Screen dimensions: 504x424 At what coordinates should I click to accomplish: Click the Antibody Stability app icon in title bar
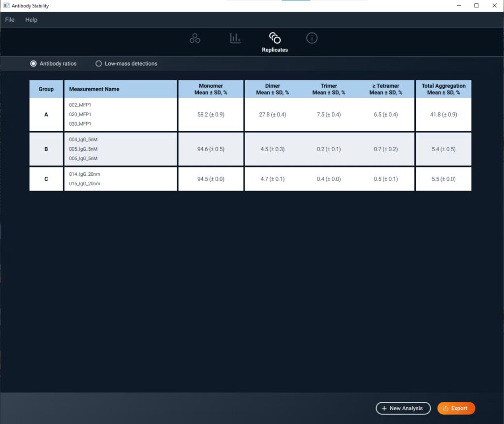tap(6, 6)
